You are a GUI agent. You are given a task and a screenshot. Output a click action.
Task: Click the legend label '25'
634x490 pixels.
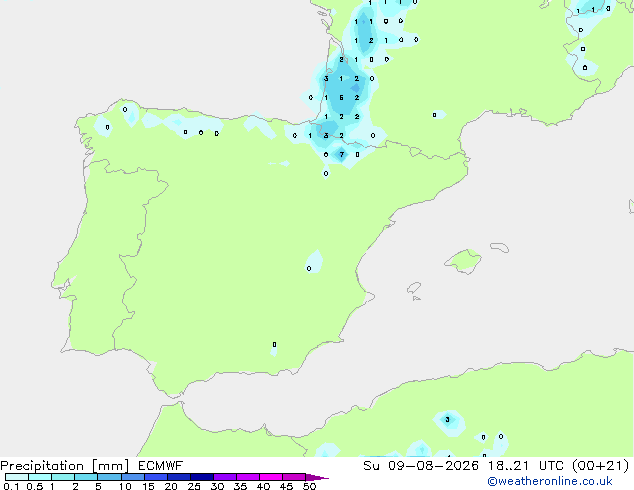(x=194, y=486)
